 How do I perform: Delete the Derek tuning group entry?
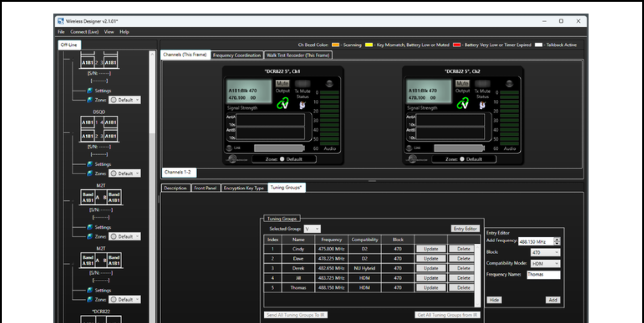click(x=463, y=268)
